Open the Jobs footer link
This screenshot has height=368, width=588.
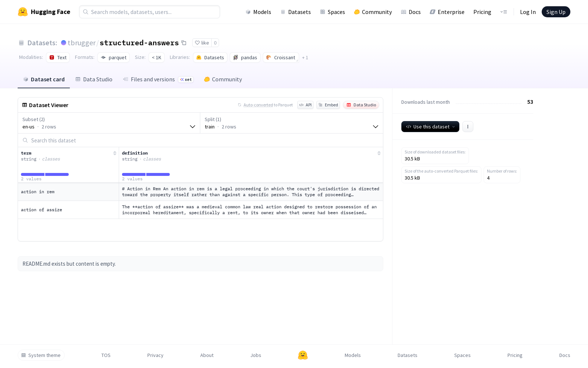(256, 355)
